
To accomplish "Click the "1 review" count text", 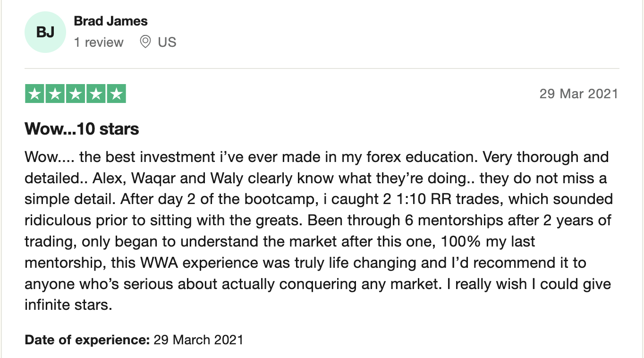I will click(x=99, y=43).
